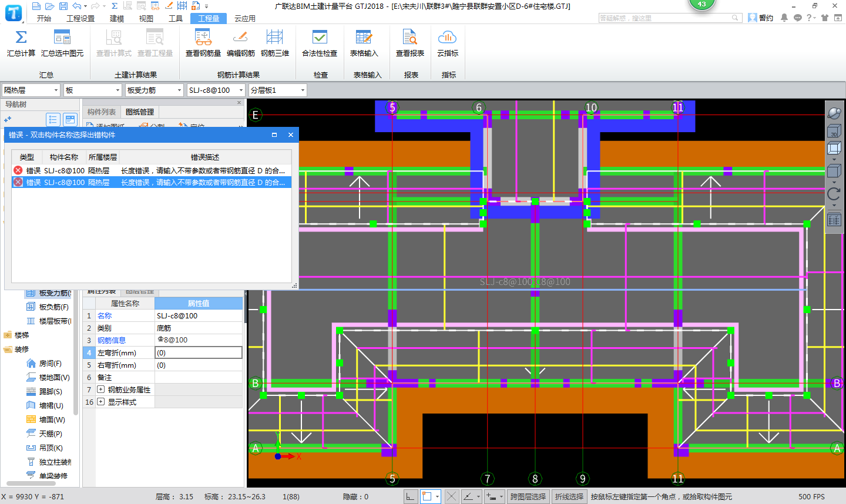Select 踢脚(S) tree item

(x=51, y=391)
